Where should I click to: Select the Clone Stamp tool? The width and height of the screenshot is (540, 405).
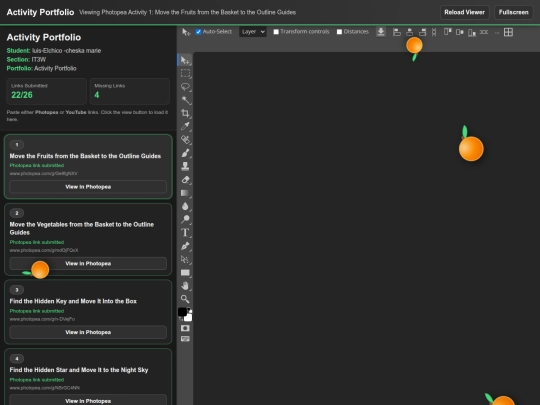[x=185, y=166]
